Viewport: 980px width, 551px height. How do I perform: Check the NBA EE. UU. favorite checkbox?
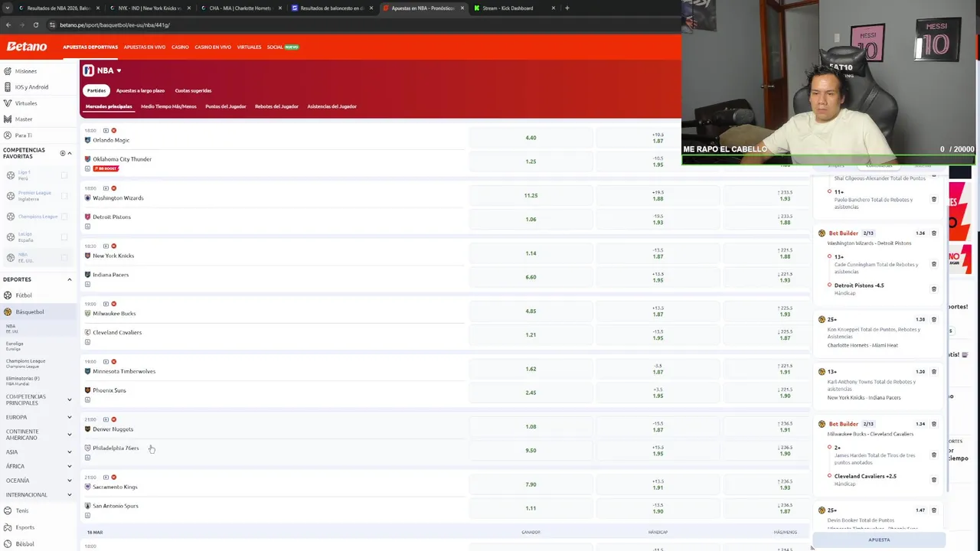click(64, 258)
